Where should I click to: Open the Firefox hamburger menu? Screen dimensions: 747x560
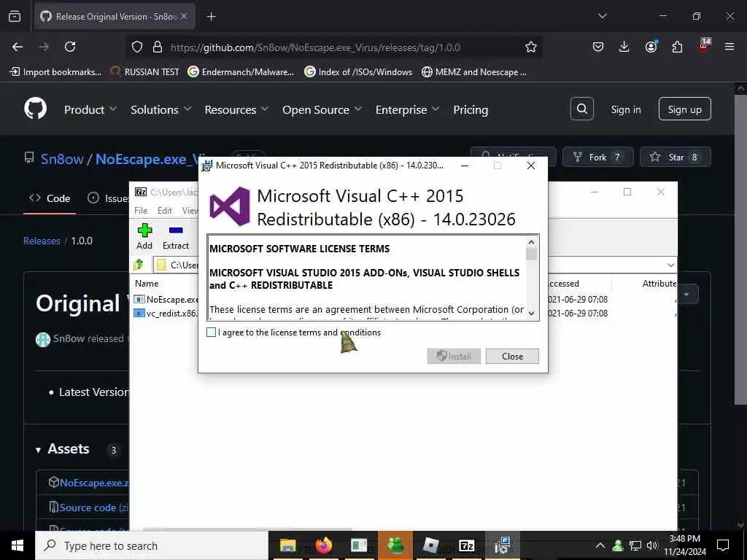[729, 47]
